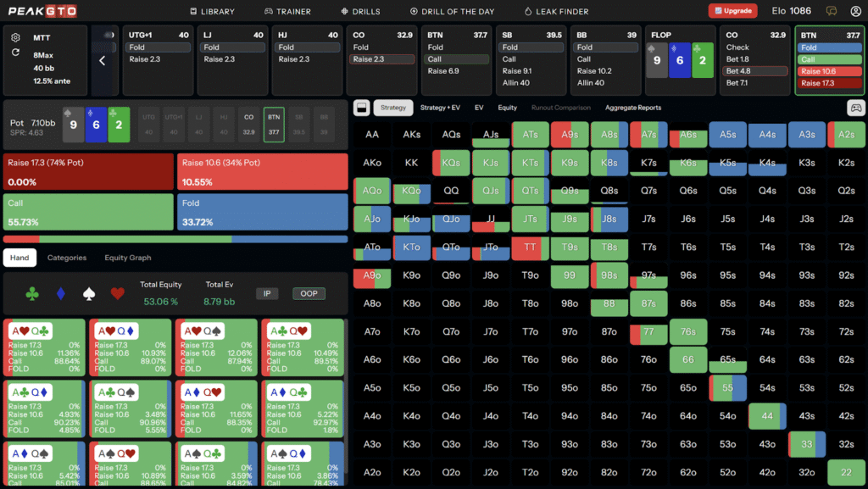This screenshot has height=489, width=868.
Task: Click the refresh icon below the gear
Action: pos(16,53)
